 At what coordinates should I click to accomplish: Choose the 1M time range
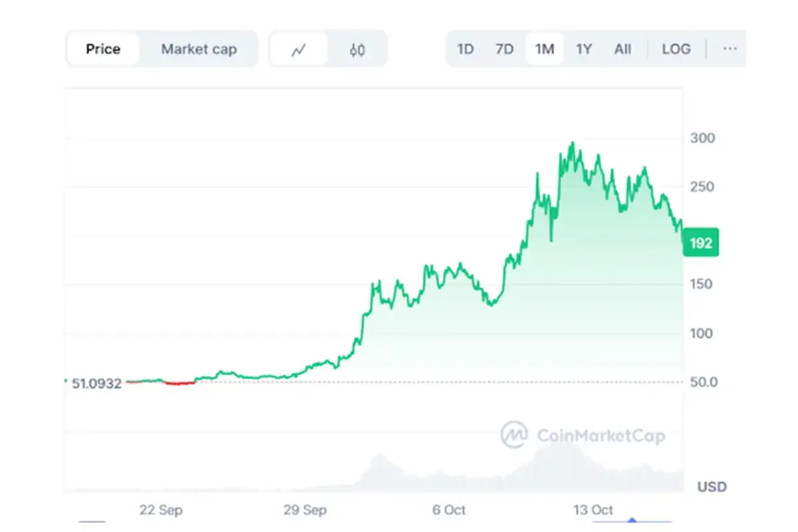(x=545, y=49)
